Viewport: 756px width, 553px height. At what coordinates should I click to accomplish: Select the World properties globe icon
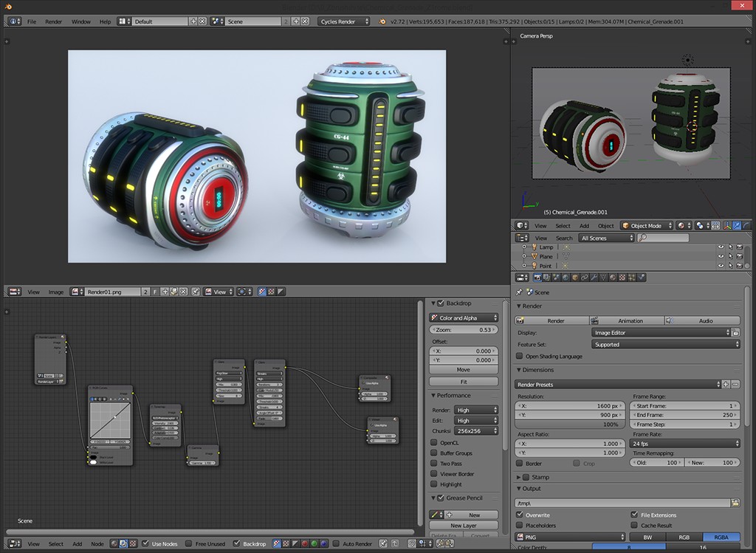565,277
